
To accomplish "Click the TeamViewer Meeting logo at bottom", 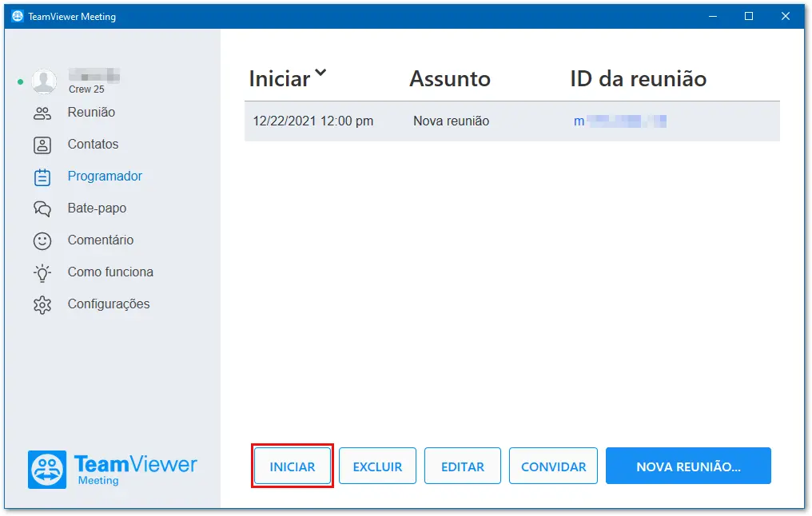I will [113, 470].
